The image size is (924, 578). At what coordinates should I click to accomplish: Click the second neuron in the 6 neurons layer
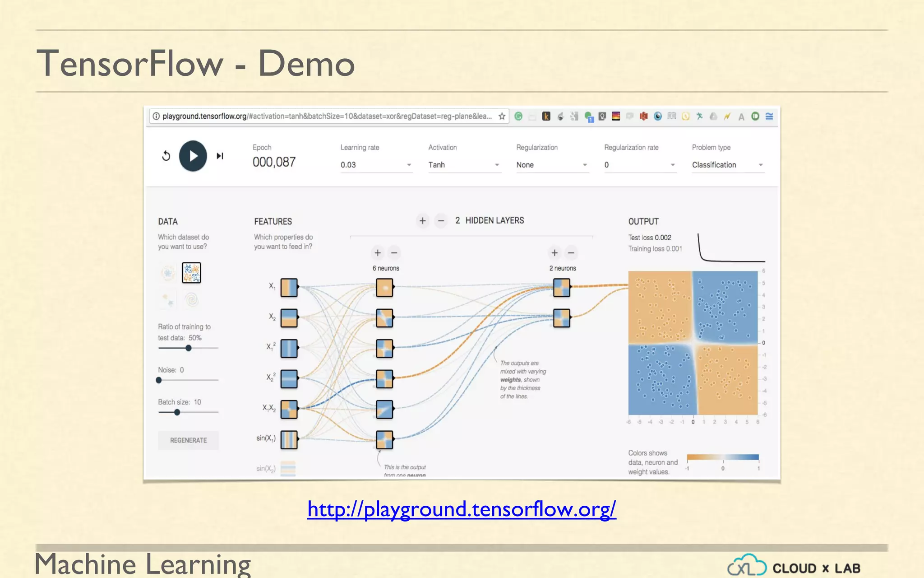click(385, 318)
